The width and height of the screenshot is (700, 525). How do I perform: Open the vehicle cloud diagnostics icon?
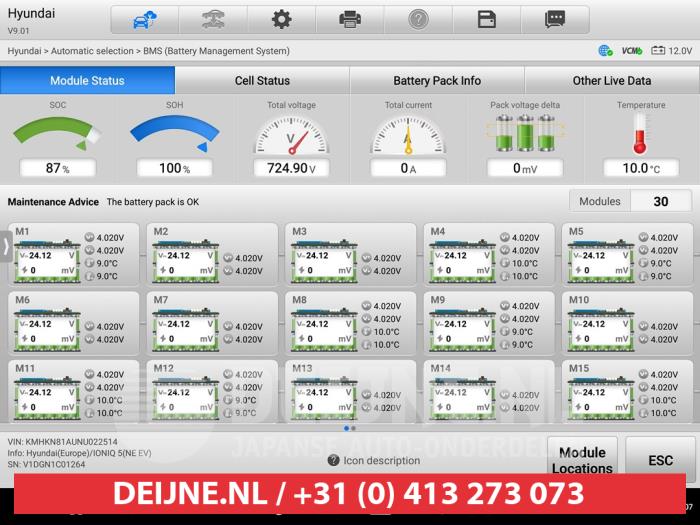[x=145, y=20]
